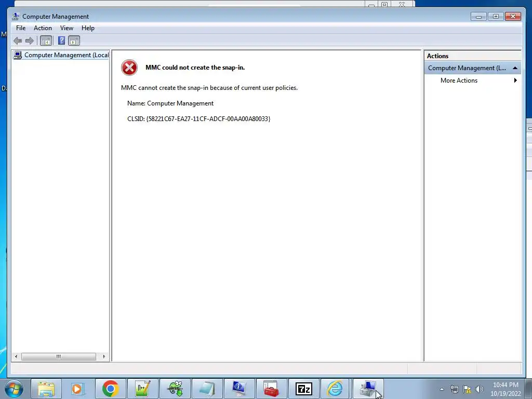Click the tree pane horizontal scrollbar thumb
Image resolution: width=532 pixels, height=399 pixels.
coord(59,356)
